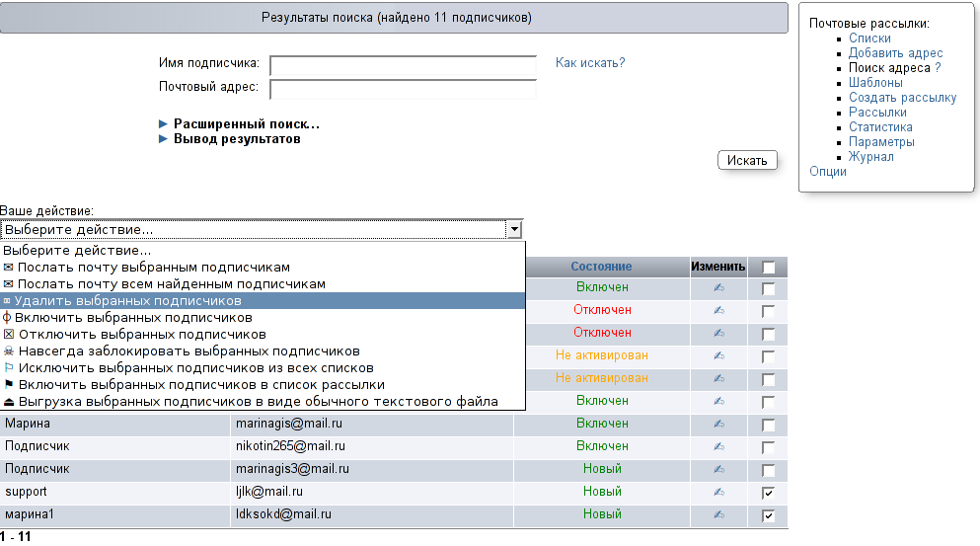Viewport: 980px width, 546px height.
Task: Open 'Опции' link in sidebar
Action: (x=827, y=172)
